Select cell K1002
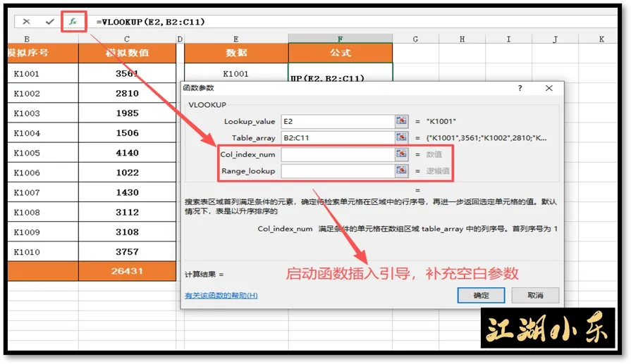This screenshot has height=364, width=631. [43, 93]
